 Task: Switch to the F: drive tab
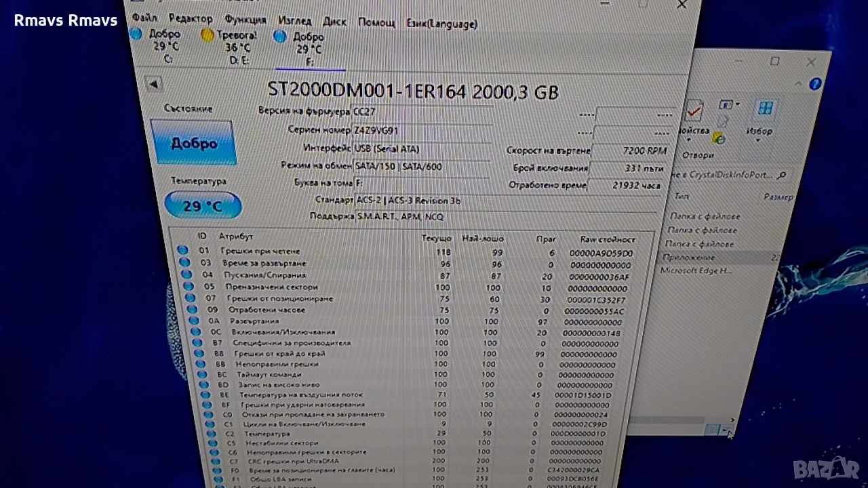coord(309,49)
